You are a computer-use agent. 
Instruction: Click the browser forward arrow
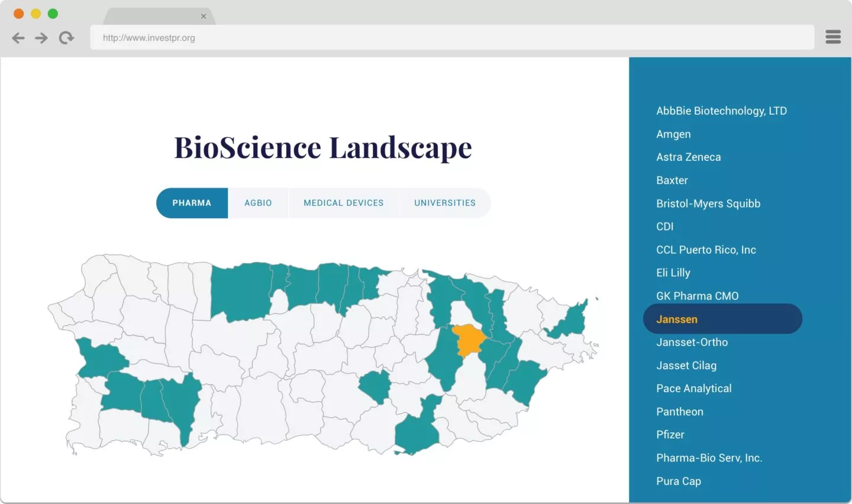click(41, 38)
